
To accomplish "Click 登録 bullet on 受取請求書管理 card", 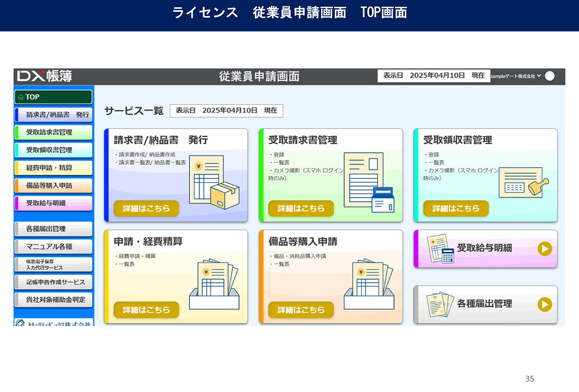I will click(x=277, y=155).
